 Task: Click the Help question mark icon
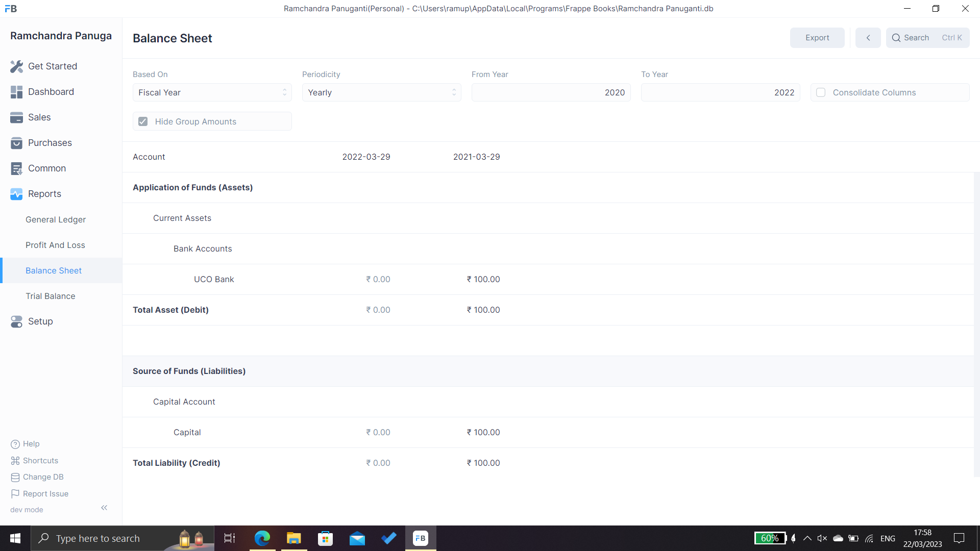tap(14, 444)
